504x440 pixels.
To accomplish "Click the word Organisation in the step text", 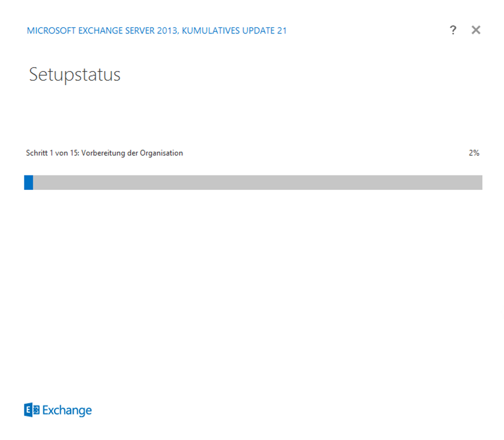I will point(162,153).
